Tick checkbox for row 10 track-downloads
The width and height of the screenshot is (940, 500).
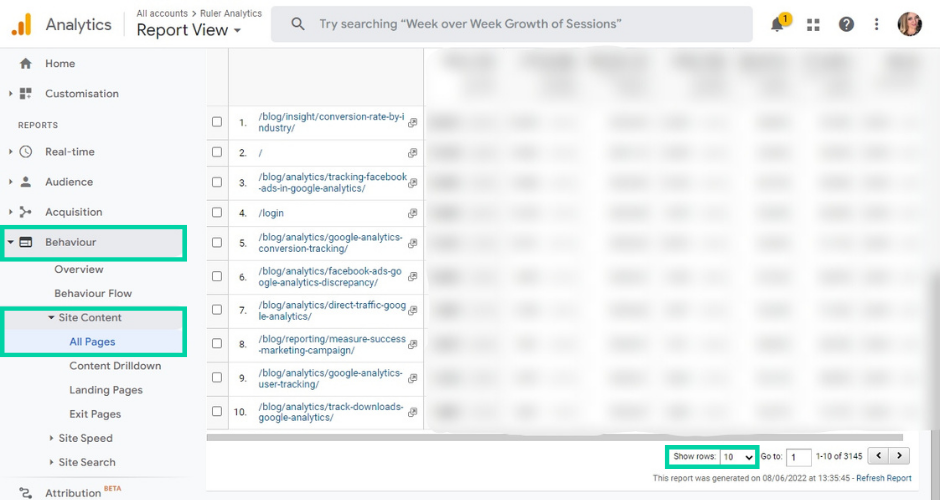pyautogui.click(x=217, y=411)
